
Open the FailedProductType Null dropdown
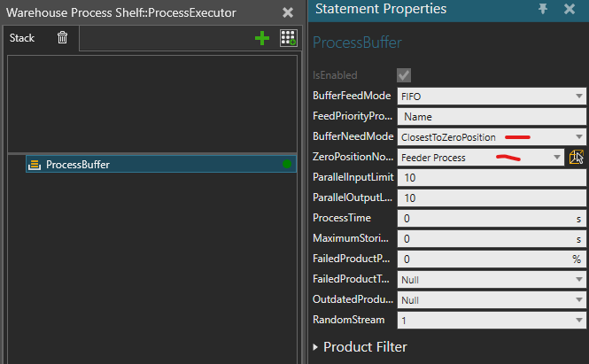pyautogui.click(x=492, y=280)
